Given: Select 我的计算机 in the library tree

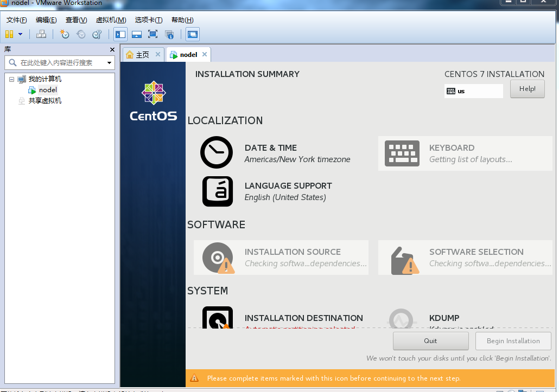Looking at the screenshot, I should [x=45, y=79].
